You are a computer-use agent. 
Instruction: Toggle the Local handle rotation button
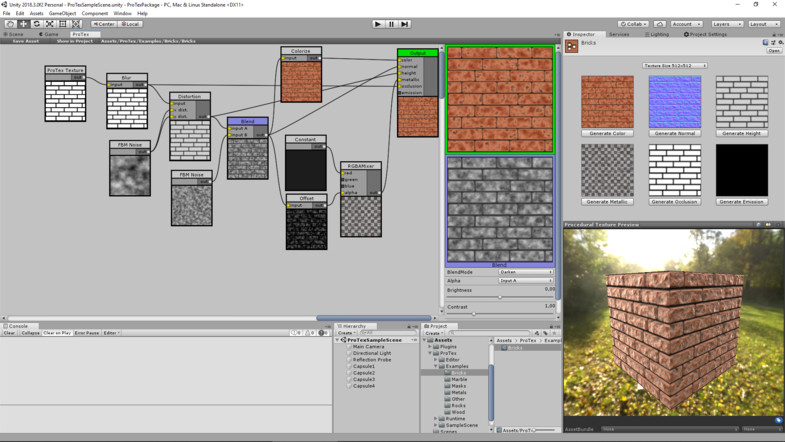click(130, 24)
